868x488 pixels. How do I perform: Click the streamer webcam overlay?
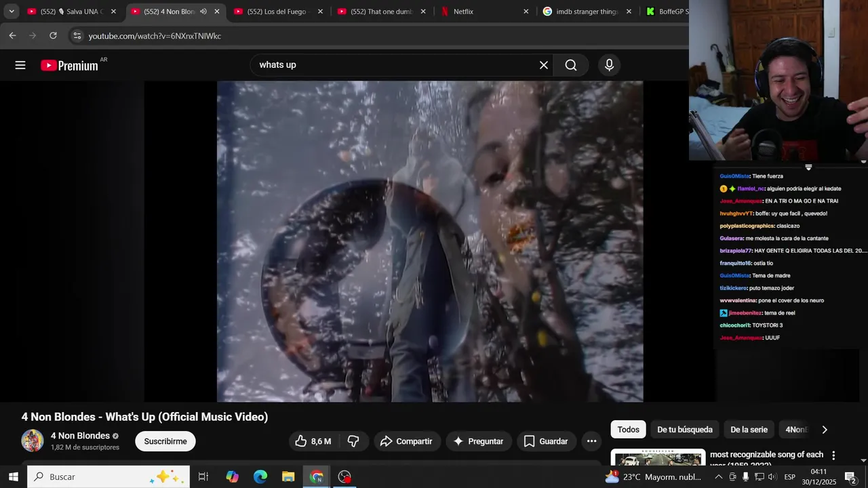coord(778,80)
